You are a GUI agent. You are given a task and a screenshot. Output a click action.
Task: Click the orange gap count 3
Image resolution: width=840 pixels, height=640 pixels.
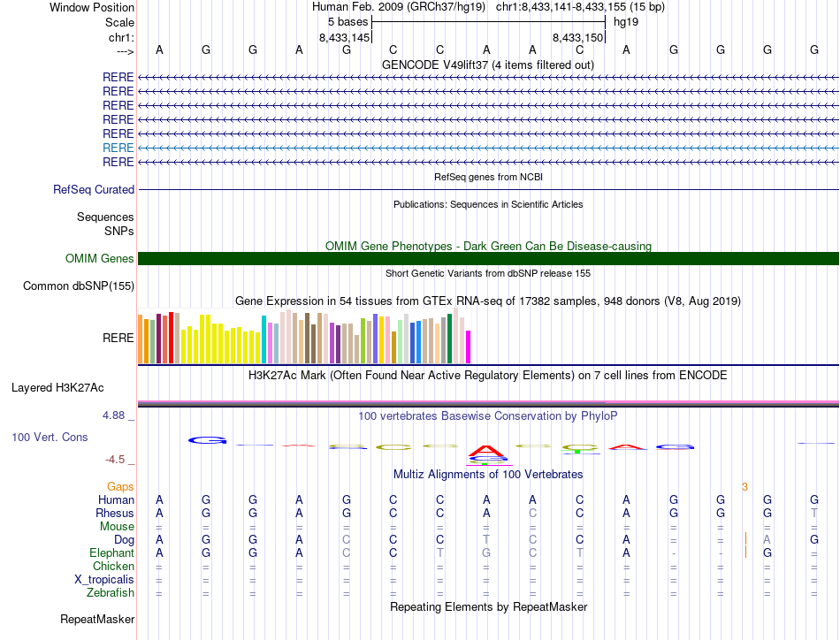[x=745, y=486]
